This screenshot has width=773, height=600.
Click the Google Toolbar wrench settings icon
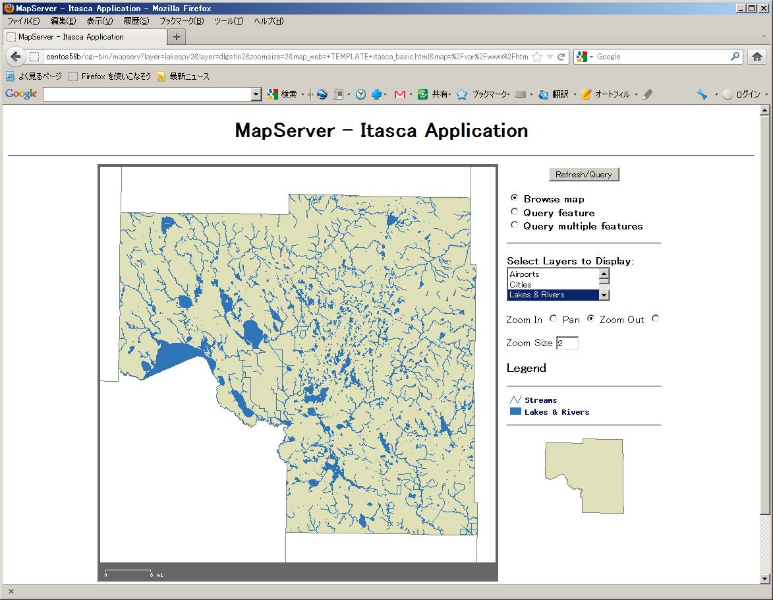[x=703, y=95]
